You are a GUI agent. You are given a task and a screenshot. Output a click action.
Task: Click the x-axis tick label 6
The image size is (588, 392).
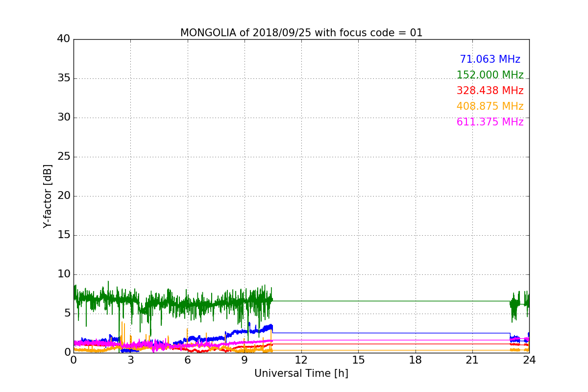click(188, 360)
